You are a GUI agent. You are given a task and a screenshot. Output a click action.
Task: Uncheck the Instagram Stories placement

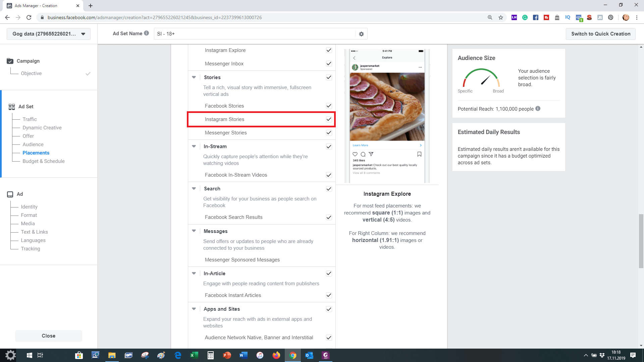click(329, 119)
